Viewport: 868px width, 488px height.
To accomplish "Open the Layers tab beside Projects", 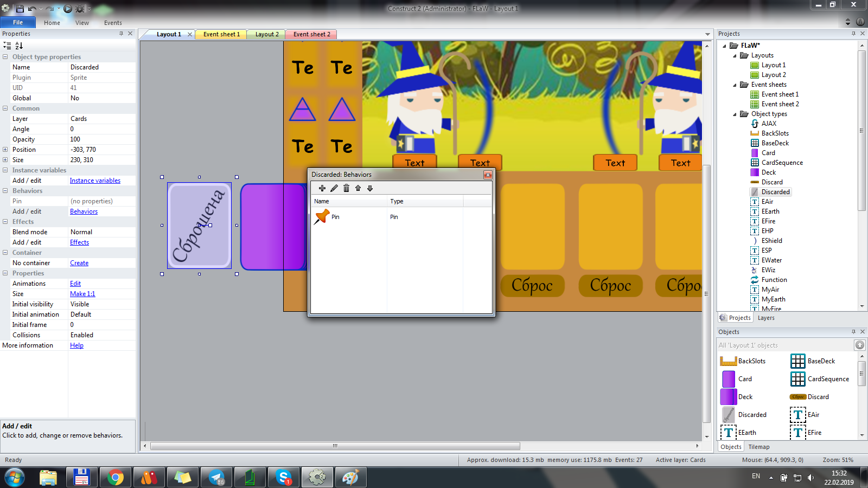I will point(766,318).
